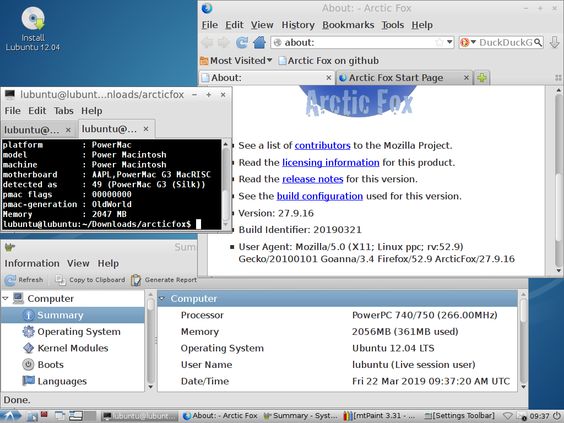Open the licensing information link
The image size is (564, 423).
coord(331,163)
